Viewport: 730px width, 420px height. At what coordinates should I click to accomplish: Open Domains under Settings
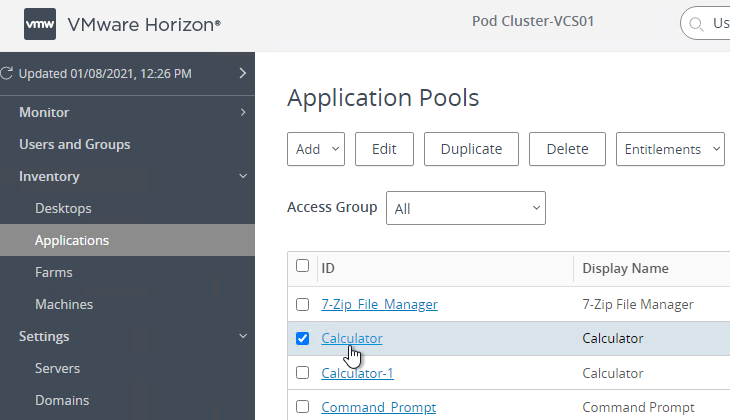[x=62, y=400]
